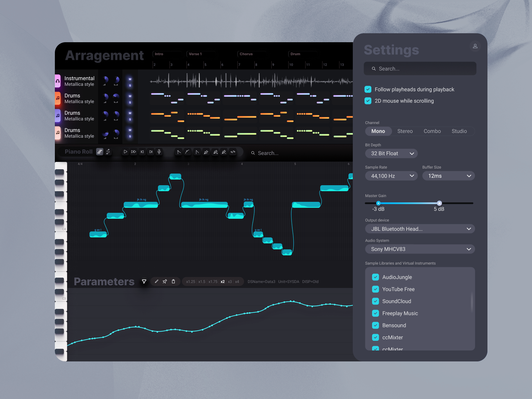Screen dimensions: 532x399
Task: Activate the bars view icon beside Piano Roll
Action: [x=100, y=152]
